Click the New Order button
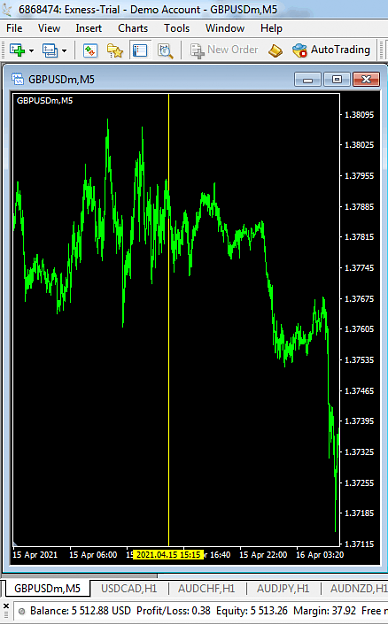The image size is (388, 625). (x=224, y=50)
